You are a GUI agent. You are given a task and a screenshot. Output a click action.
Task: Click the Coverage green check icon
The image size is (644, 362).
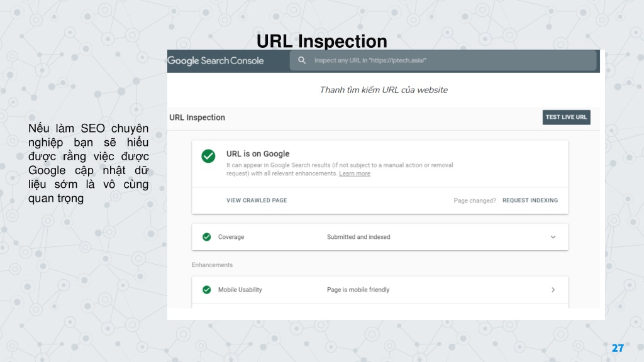pyautogui.click(x=206, y=237)
